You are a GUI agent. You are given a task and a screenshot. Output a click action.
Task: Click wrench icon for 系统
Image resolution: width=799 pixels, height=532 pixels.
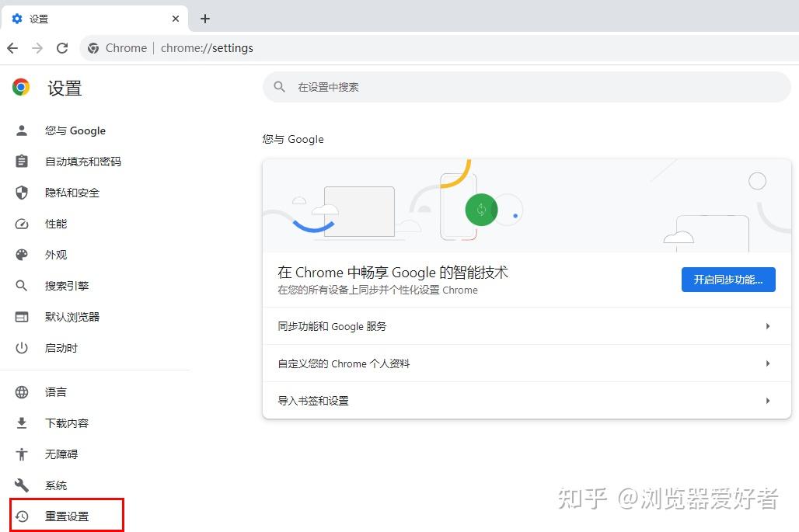tap(22, 485)
